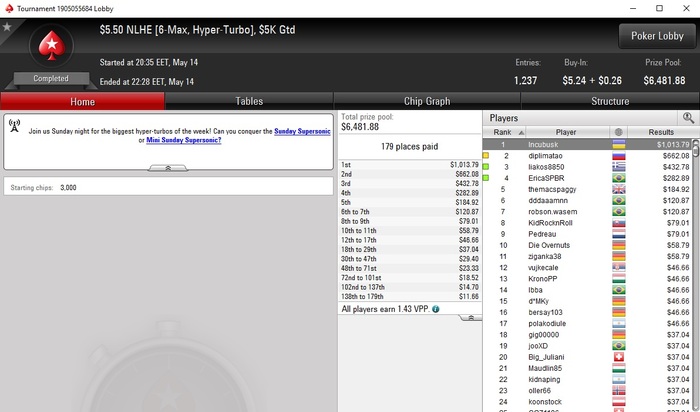Screen dimensions: 700x412
Task: Click the VPP info icon
Action: tap(436, 309)
